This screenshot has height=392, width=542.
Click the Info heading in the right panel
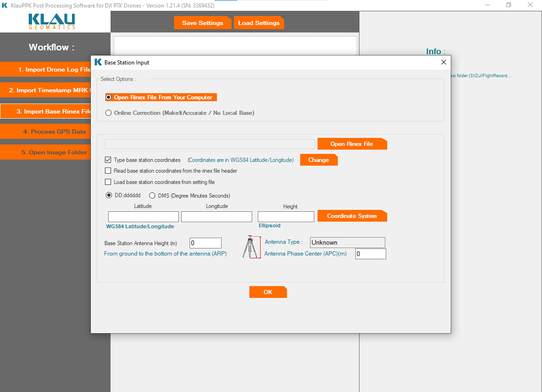(x=436, y=51)
